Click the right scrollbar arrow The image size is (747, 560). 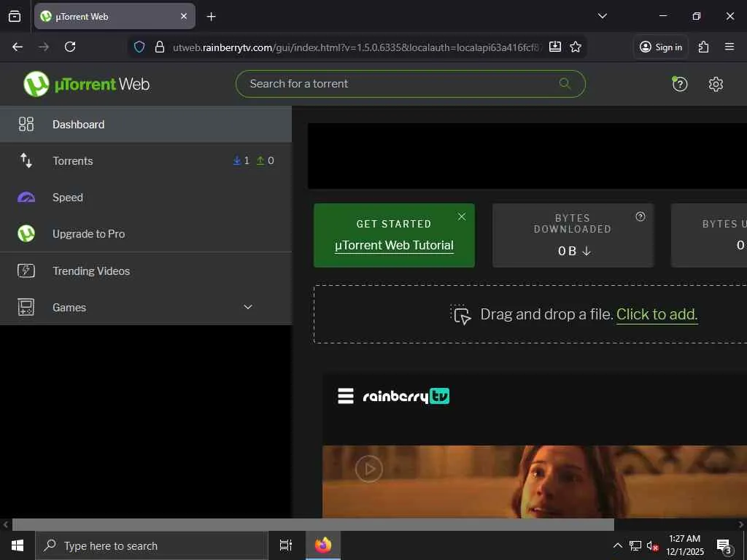(x=741, y=525)
